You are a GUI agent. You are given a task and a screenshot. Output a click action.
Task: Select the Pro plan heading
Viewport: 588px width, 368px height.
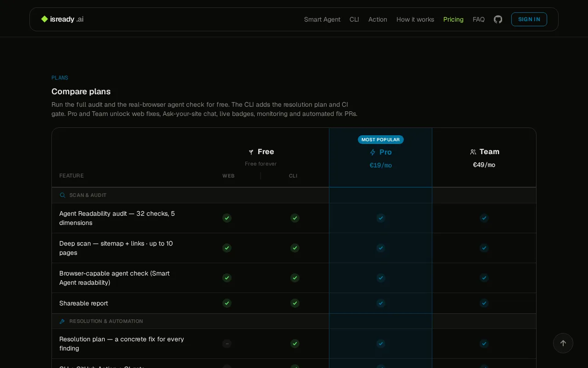click(x=385, y=152)
